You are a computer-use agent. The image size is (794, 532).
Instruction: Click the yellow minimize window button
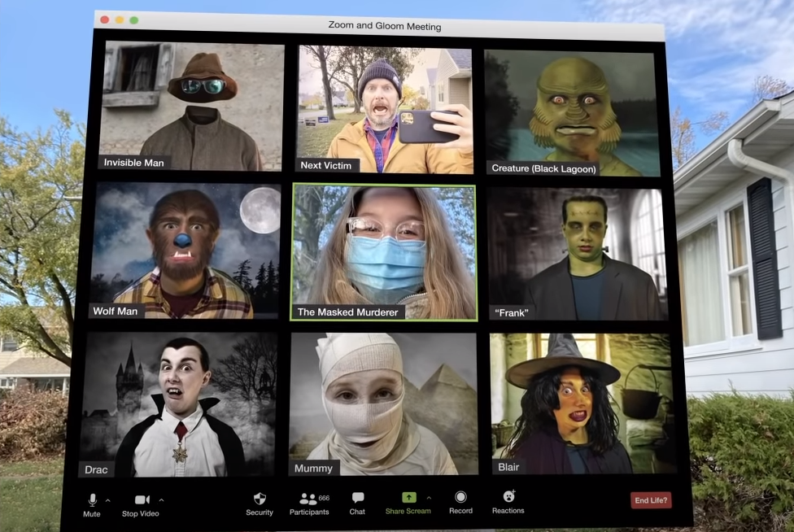(120, 19)
